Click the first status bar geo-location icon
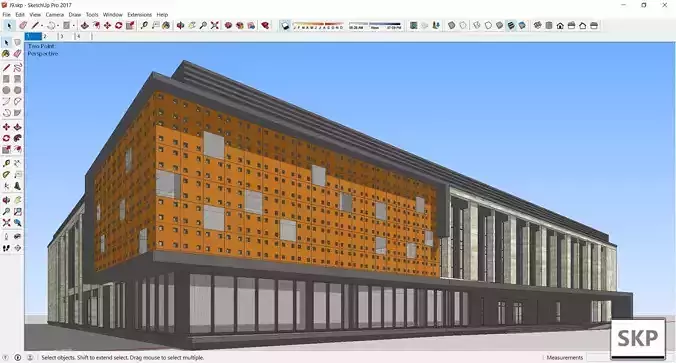The height and width of the screenshot is (363, 676). [6, 357]
